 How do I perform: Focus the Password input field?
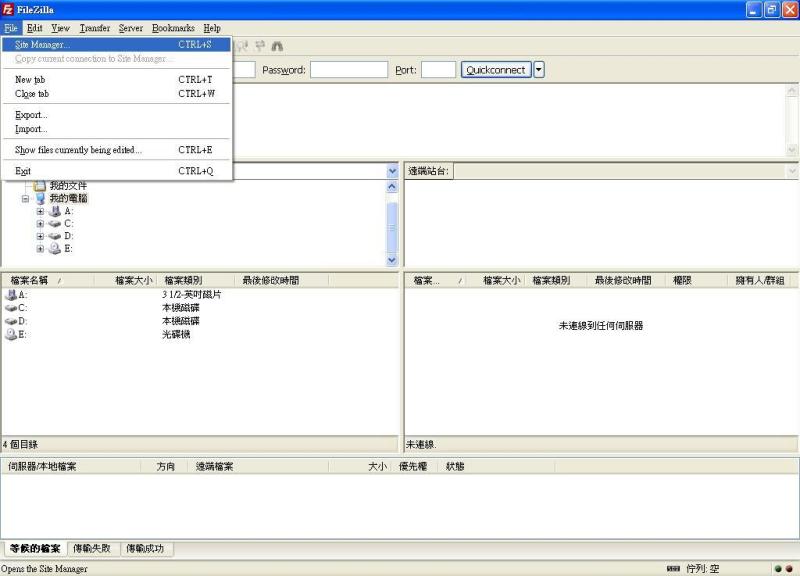click(349, 69)
